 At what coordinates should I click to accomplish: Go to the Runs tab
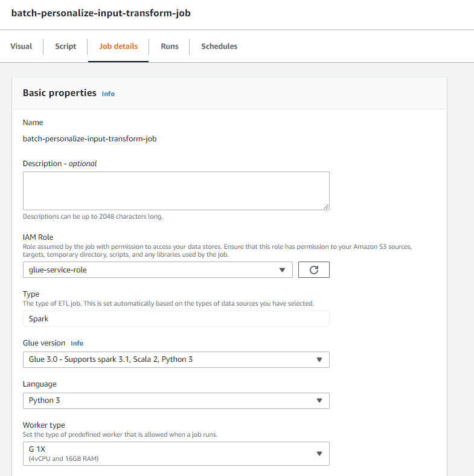[x=170, y=47]
